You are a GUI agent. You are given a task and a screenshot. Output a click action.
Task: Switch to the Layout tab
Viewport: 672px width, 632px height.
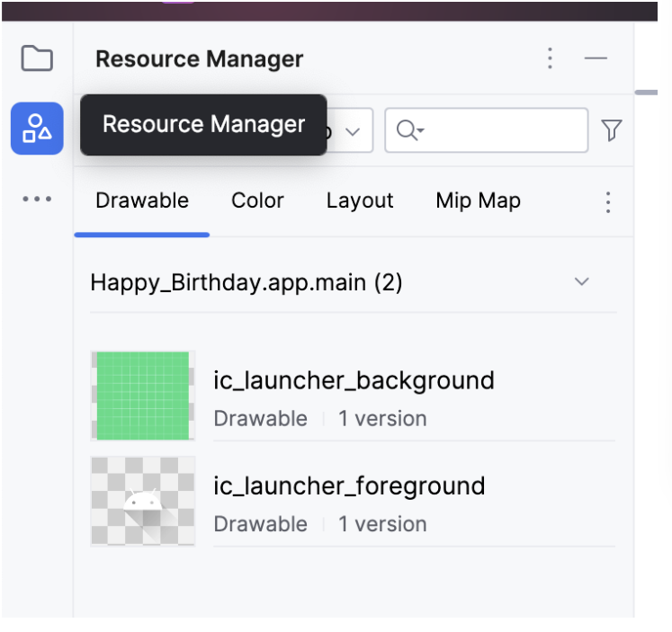(x=360, y=200)
